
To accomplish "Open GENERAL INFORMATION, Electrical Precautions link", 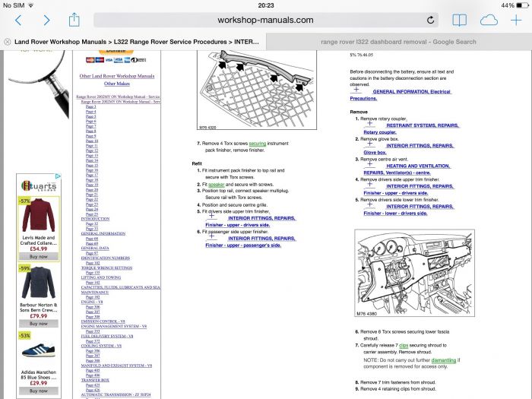I will click(x=401, y=95).
